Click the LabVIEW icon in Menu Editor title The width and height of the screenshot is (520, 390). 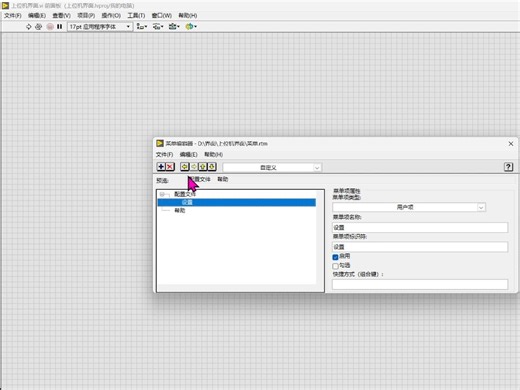160,143
